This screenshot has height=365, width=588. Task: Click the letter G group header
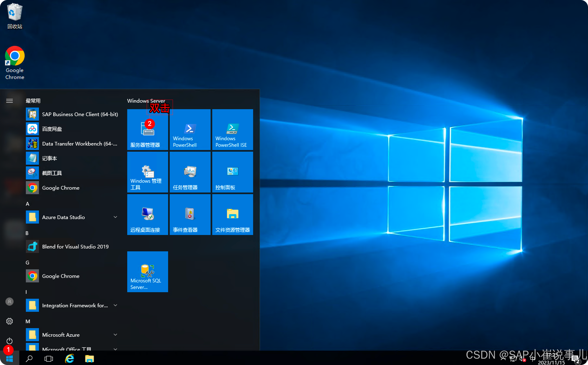pyautogui.click(x=28, y=263)
